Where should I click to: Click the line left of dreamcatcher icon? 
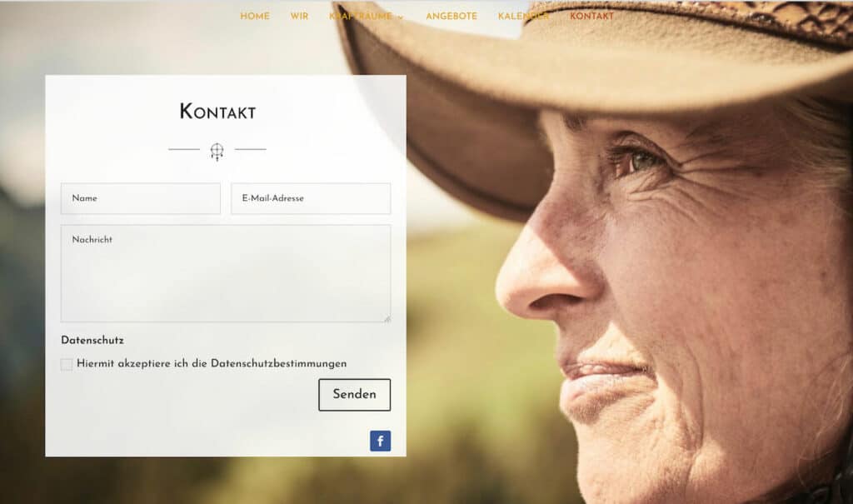184,149
